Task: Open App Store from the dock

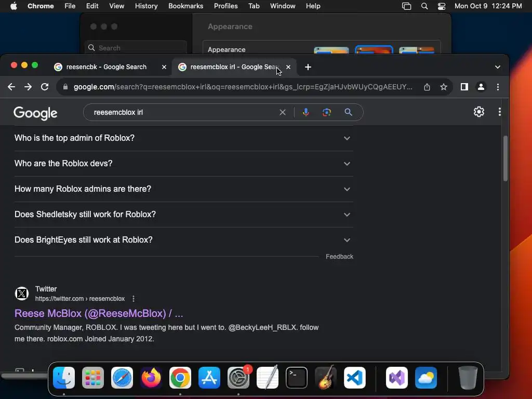Action: [x=209, y=378]
